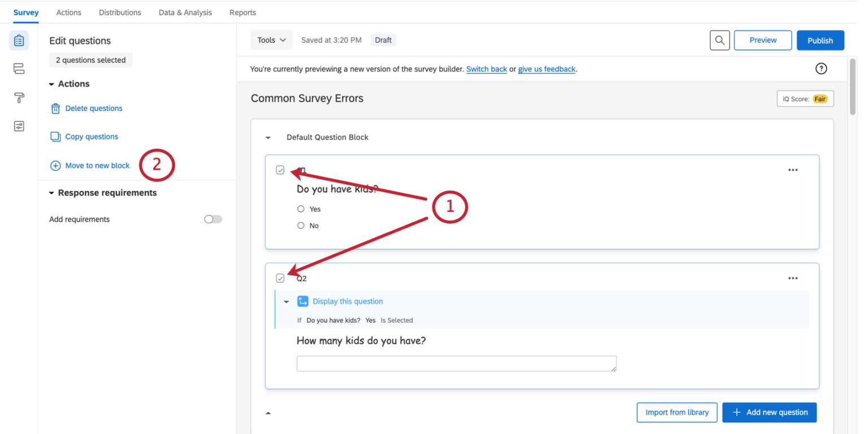Open Survey options settings icon in sidebar
This screenshot has width=868, height=434.
tap(19, 125)
